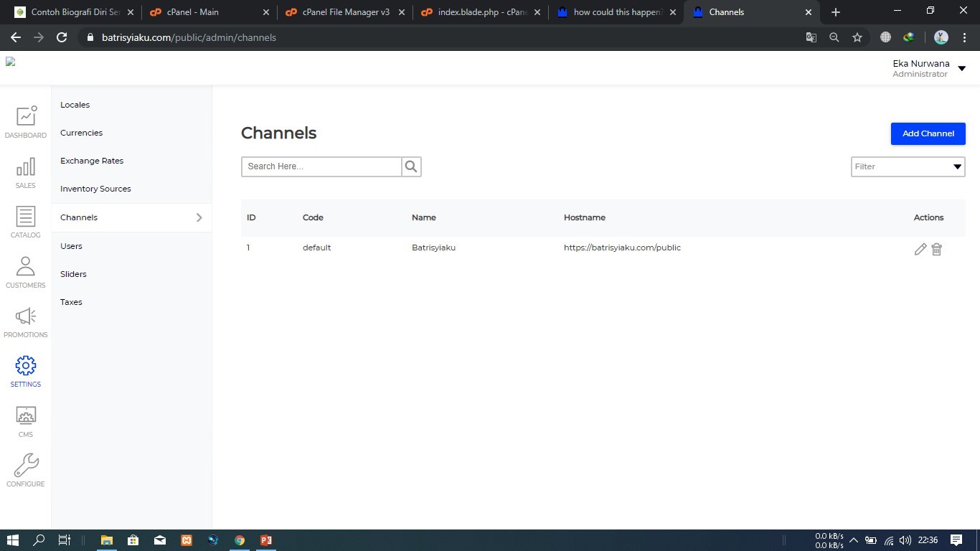The height and width of the screenshot is (551, 980).
Task: Edit the Batrisyiaku channel with pencil icon
Action: [x=920, y=249]
